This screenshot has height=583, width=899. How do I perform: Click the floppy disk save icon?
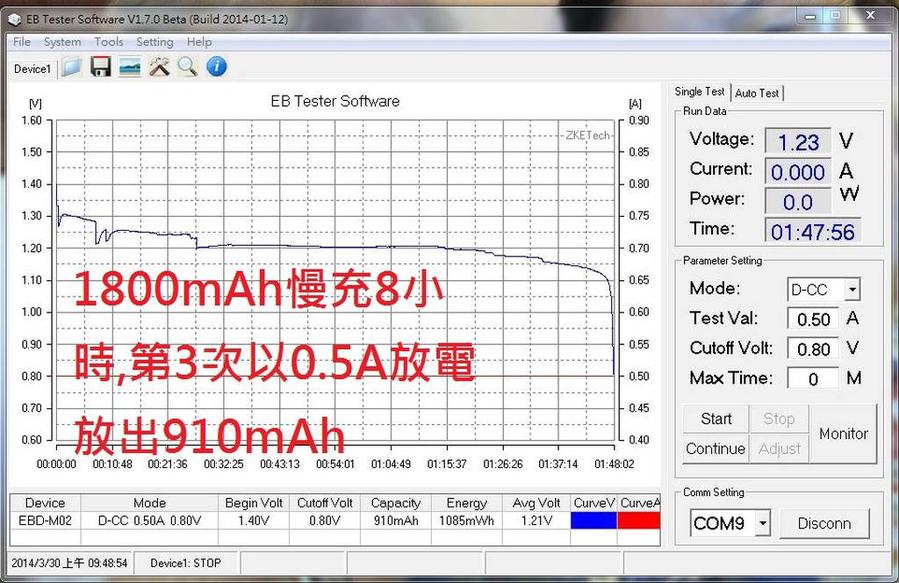100,67
